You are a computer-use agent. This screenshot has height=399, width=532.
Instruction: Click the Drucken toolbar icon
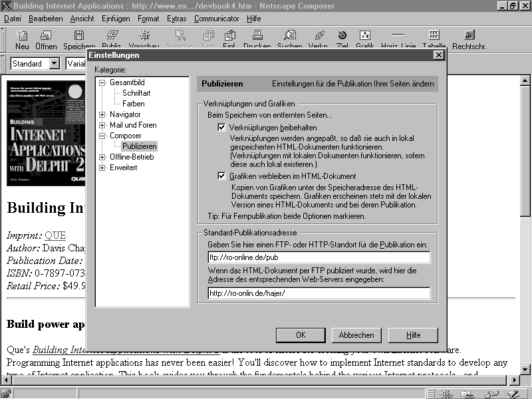click(257, 39)
